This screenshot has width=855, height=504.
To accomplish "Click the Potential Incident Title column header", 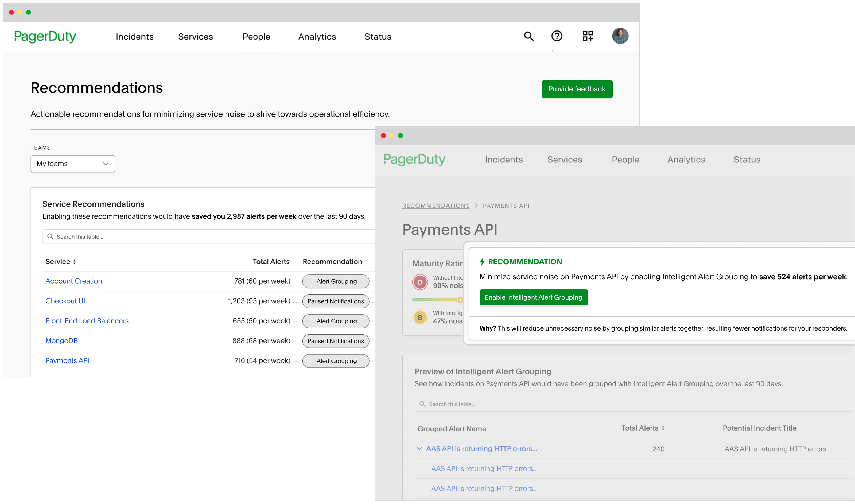I will 760,428.
